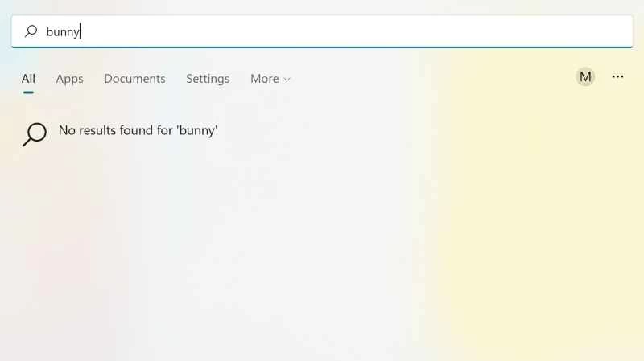Click the large magnifier beside no results message

[x=35, y=134]
